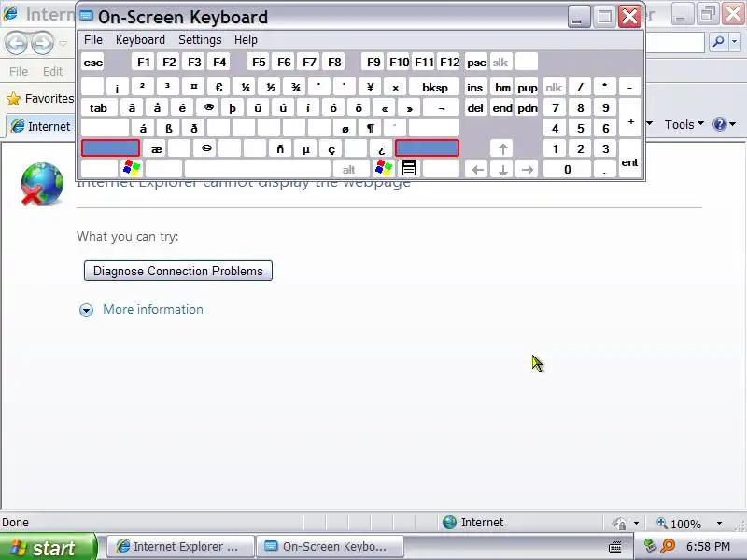Open the recent pages dropdown beside forward arrow
Image resolution: width=747 pixels, height=560 pixels.
(63, 43)
